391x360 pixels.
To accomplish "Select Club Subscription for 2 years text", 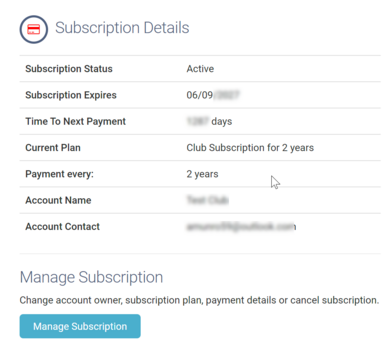I will (x=250, y=148).
